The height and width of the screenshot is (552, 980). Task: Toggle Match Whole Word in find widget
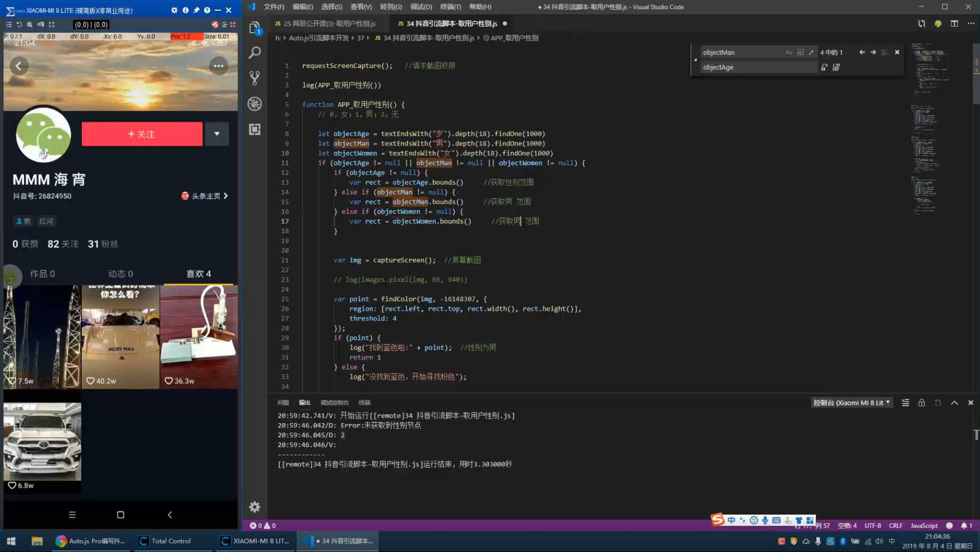(x=800, y=52)
